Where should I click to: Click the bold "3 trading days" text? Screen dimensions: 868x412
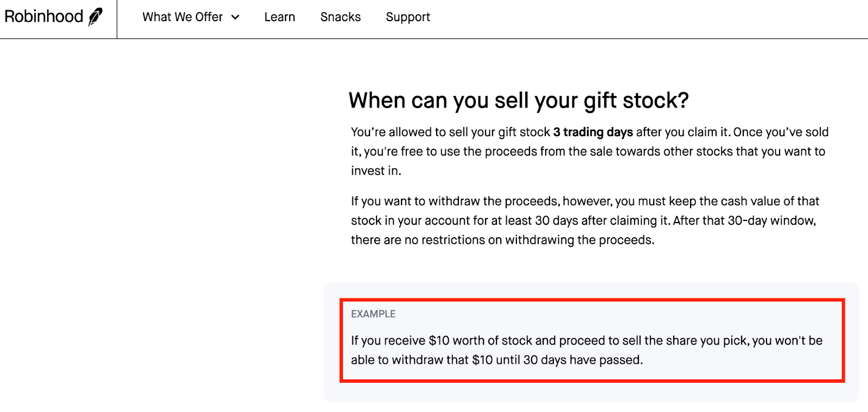(x=592, y=132)
